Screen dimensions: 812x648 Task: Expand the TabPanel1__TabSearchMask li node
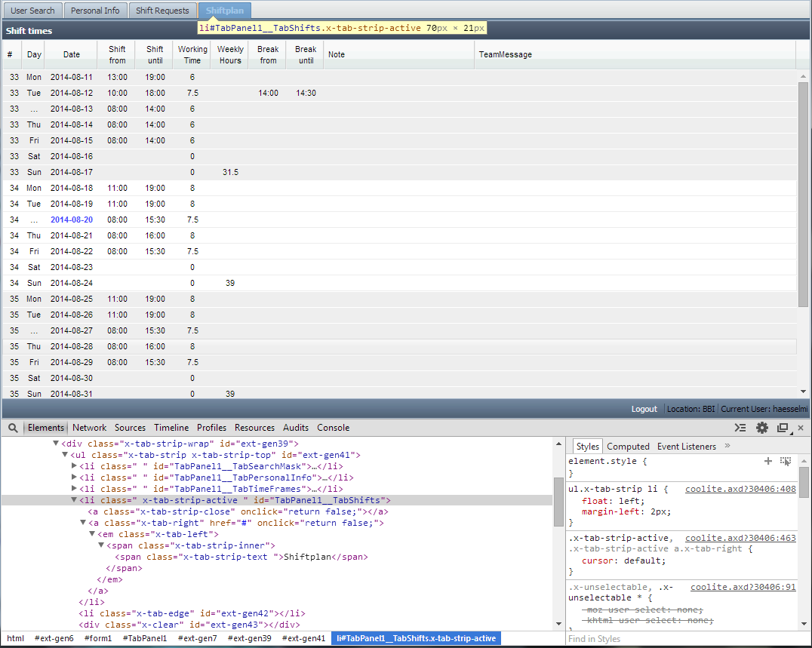tap(74, 466)
